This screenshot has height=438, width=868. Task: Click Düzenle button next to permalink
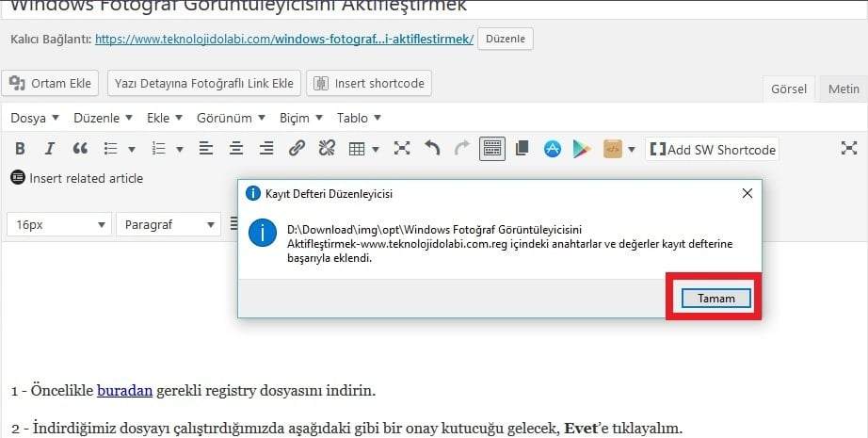(506, 39)
